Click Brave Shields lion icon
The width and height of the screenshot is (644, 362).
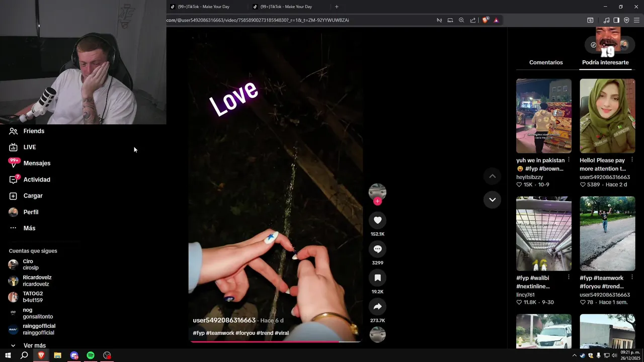pos(485,20)
